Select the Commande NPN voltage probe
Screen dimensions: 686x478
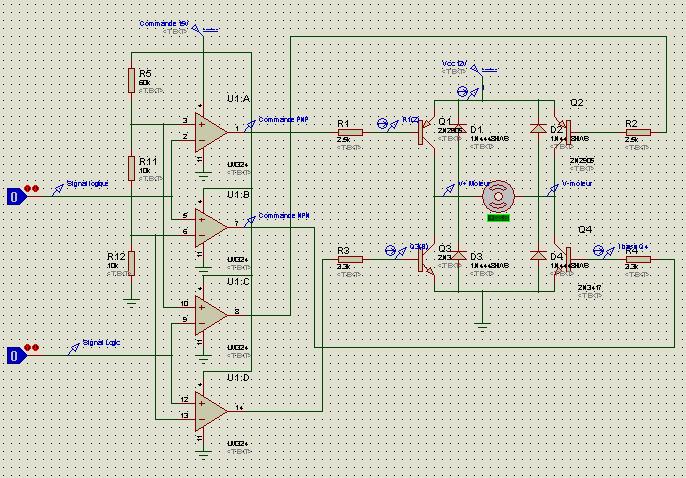[x=249, y=222]
